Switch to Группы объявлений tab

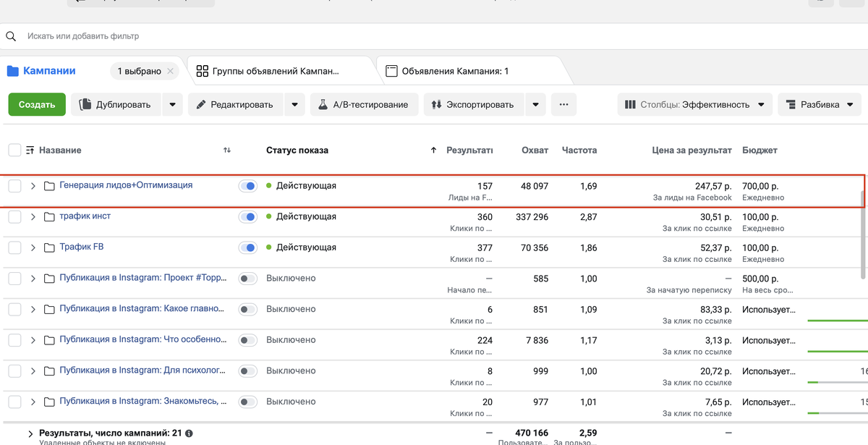276,72
